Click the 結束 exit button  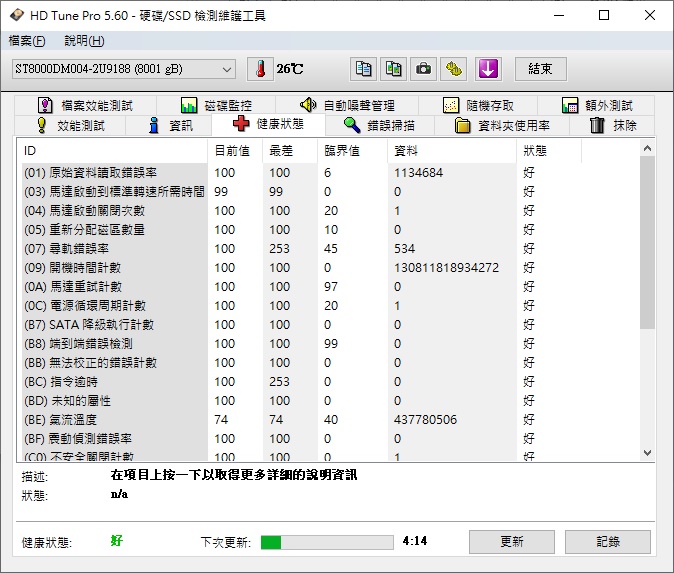[x=540, y=69]
